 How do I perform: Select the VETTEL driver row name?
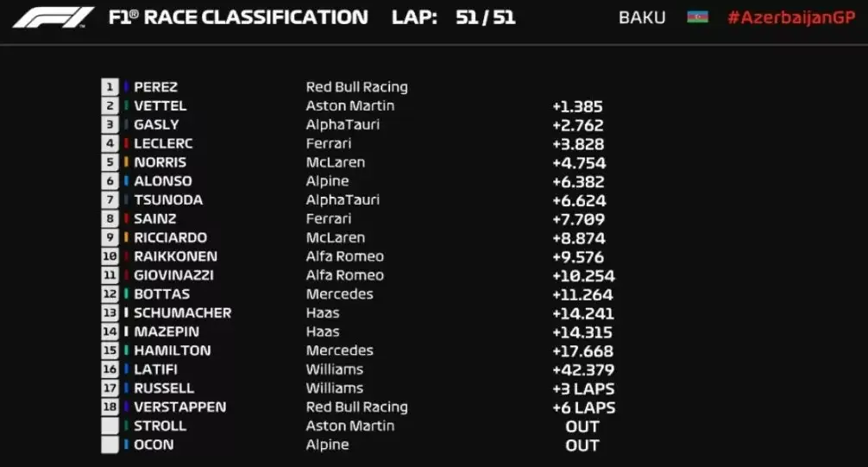click(x=160, y=106)
